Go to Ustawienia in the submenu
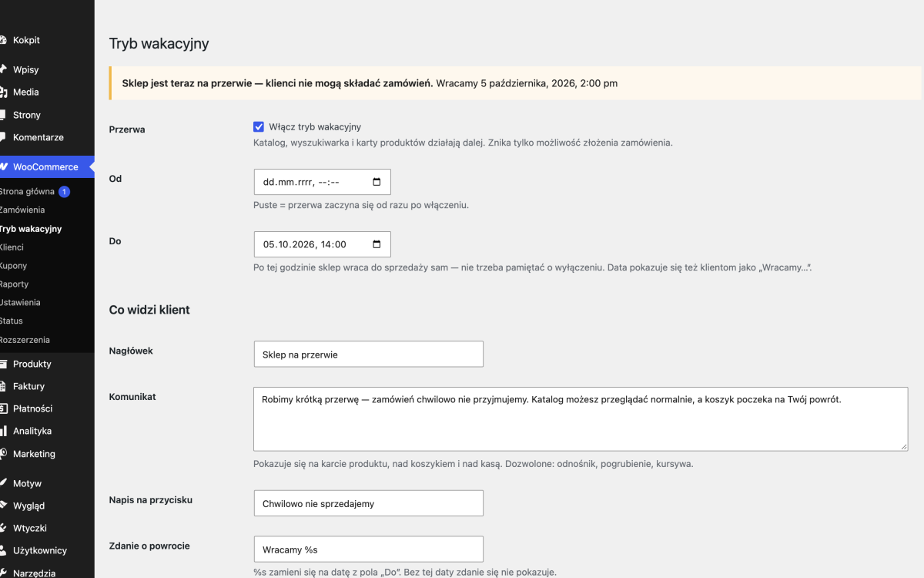 tap(20, 303)
